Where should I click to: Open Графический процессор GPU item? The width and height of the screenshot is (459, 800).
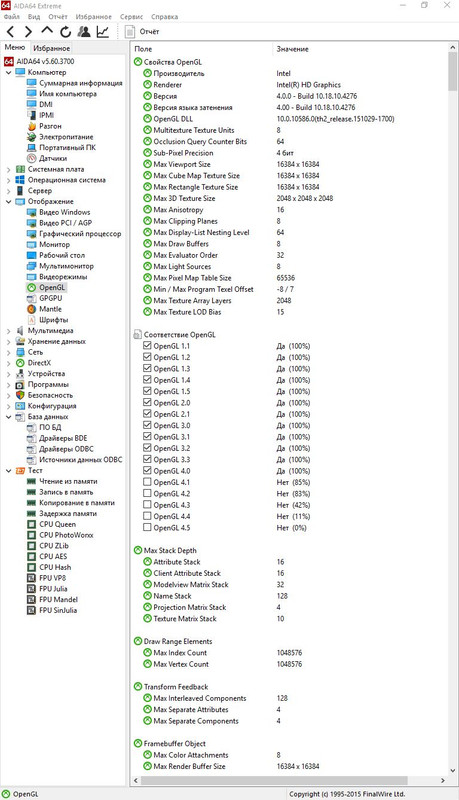tap(80, 234)
